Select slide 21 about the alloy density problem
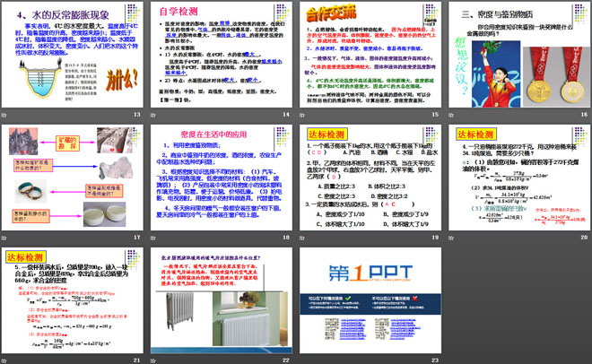This screenshot has height=364, width=592. (x=72, y=299)
